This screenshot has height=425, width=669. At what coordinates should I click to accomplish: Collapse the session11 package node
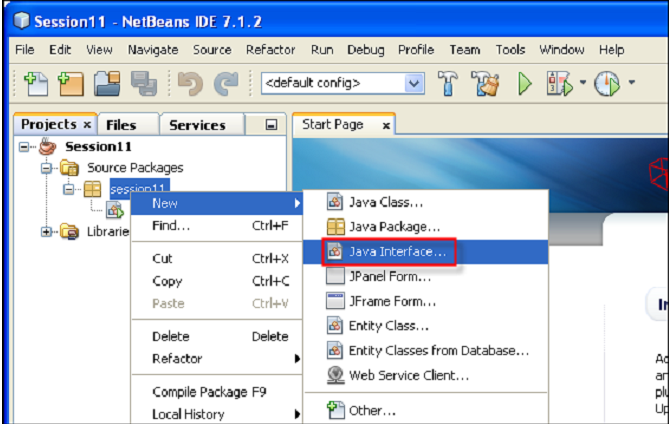pyautogui.click(x=68, y=189)
